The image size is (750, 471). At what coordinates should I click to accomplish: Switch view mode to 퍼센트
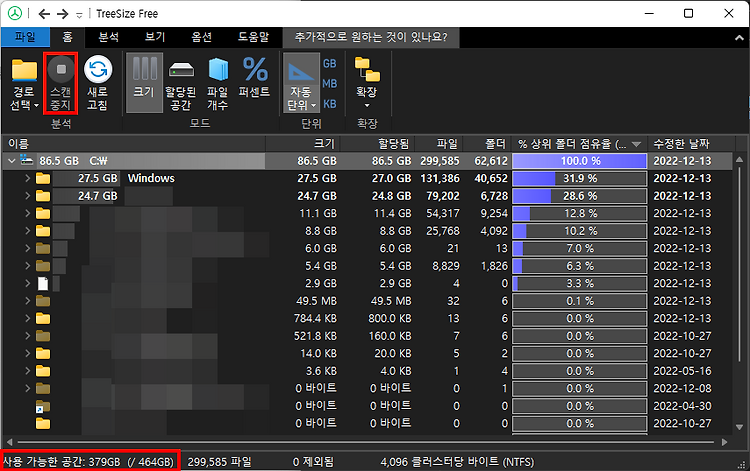click(254, 79)
